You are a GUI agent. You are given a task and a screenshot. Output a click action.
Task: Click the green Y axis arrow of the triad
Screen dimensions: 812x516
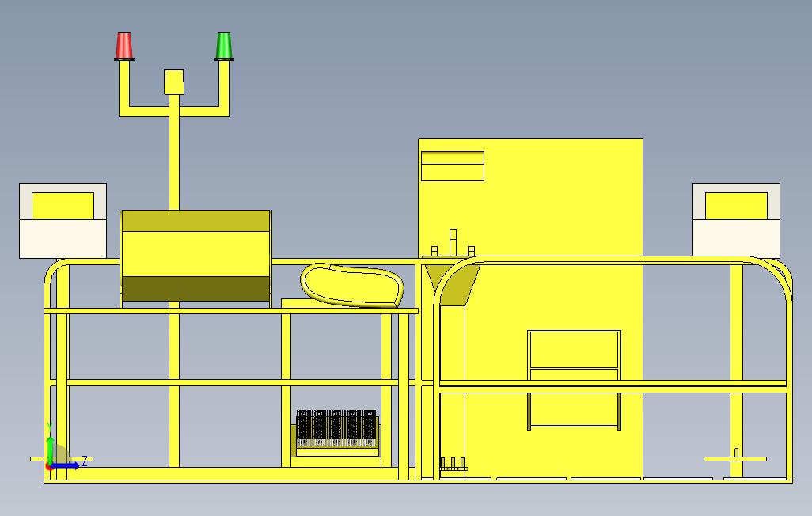point(50,450)
